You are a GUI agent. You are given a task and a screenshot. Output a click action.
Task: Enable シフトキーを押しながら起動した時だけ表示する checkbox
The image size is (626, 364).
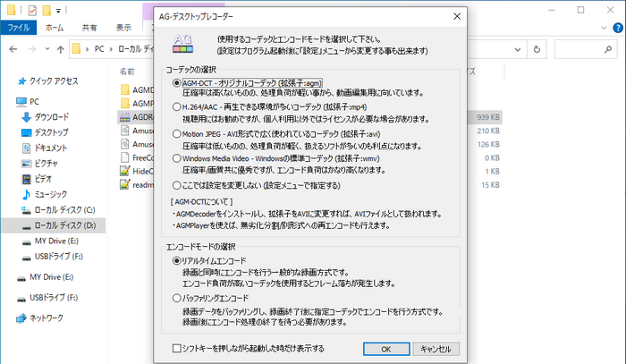pos(176,349)
